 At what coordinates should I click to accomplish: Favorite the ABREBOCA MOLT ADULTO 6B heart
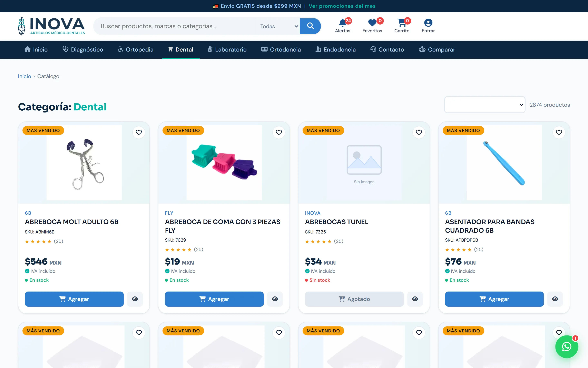pos(139,132)
